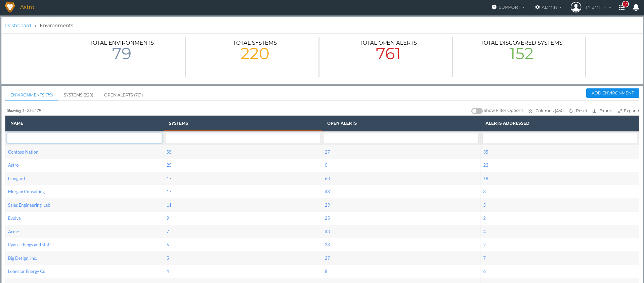Viewport: 644px width, 283px height.
Task: Click the Expand table icon
Action: (620, 111)
